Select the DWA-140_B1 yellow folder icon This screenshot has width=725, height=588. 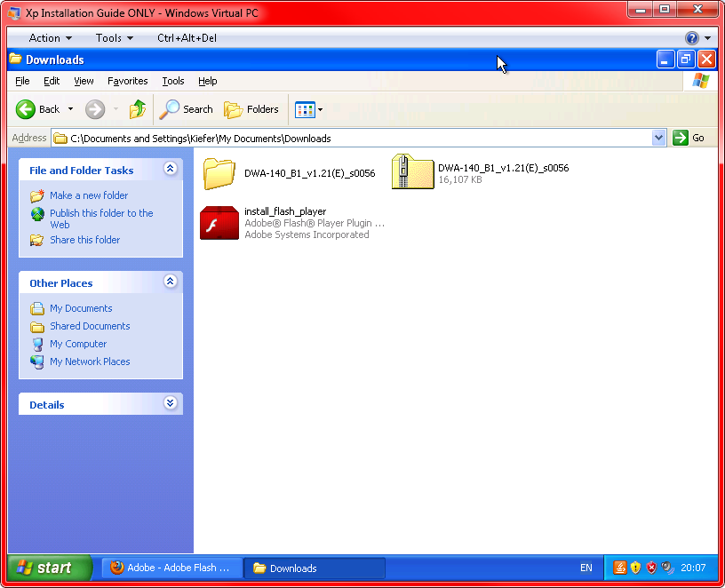219,173
